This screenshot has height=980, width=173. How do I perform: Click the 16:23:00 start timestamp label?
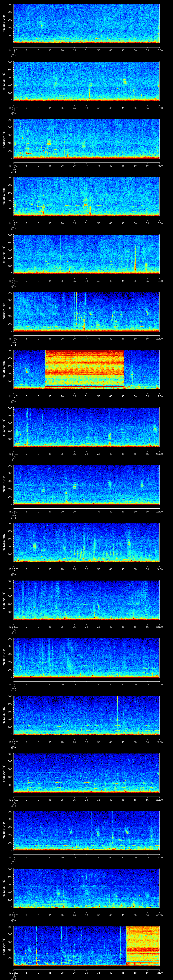click(13, 569)
